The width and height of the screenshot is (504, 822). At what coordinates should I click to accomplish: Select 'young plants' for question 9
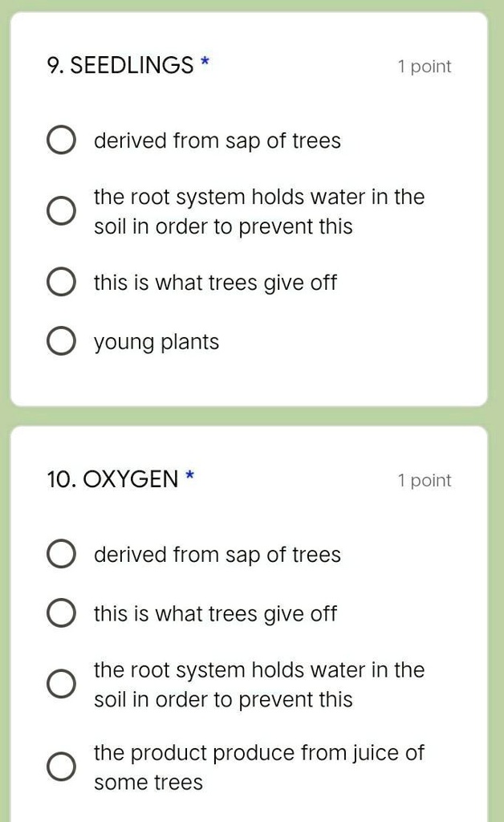pos(60,340)
